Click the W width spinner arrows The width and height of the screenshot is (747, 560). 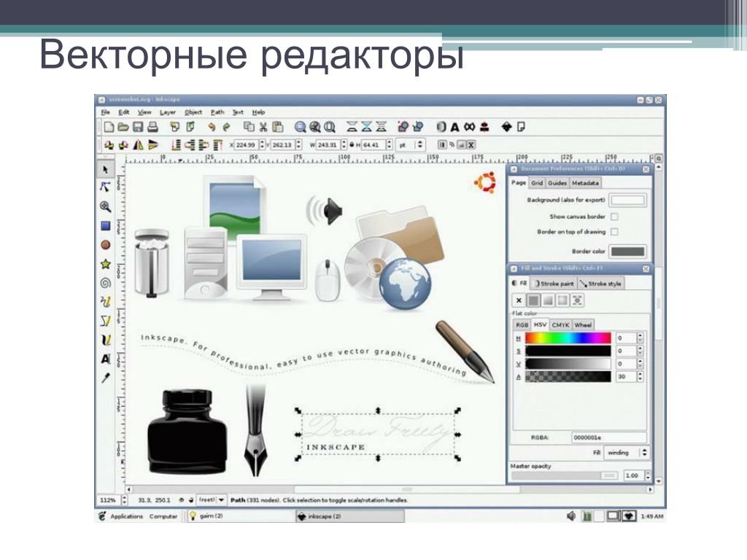click(344, 145)
